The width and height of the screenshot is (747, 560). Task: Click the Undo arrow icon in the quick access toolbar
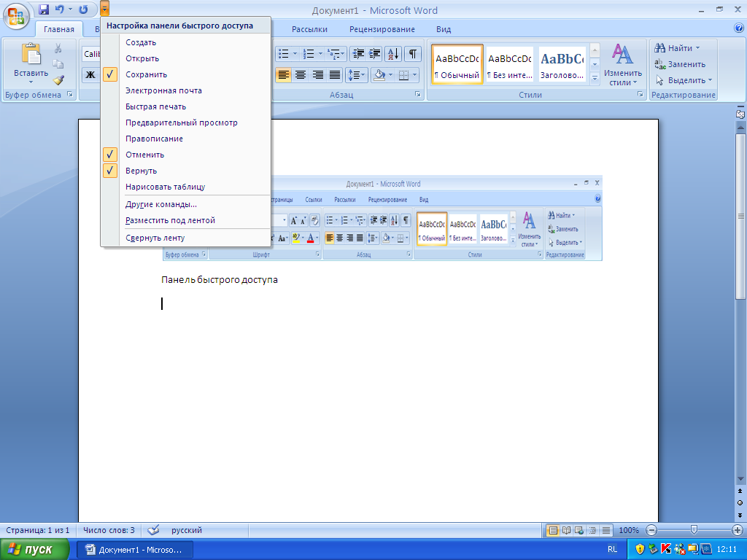pos(60,9)
